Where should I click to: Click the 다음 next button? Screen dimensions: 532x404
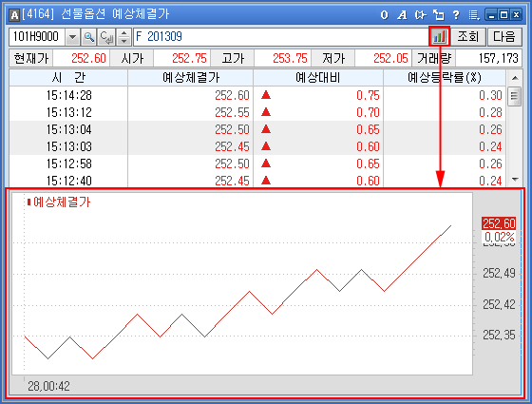[504, 36]
